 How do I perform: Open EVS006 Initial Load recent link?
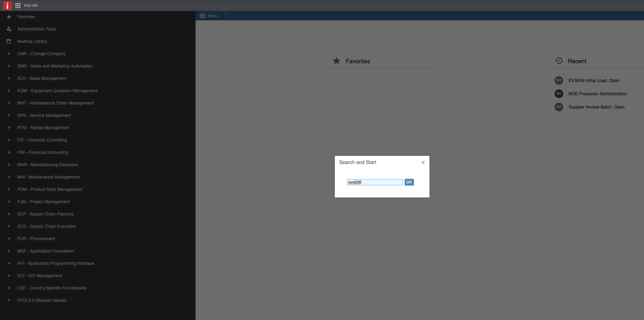coord(594,80)
